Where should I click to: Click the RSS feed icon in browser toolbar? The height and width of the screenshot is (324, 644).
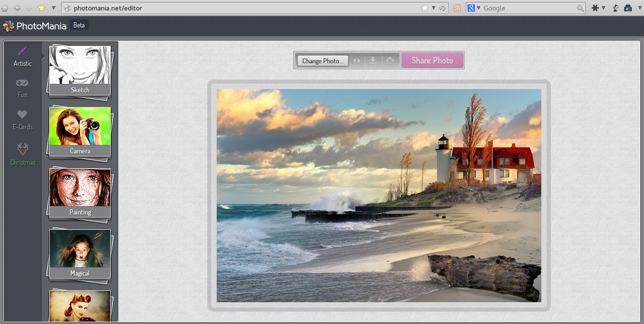click(457, 8)
